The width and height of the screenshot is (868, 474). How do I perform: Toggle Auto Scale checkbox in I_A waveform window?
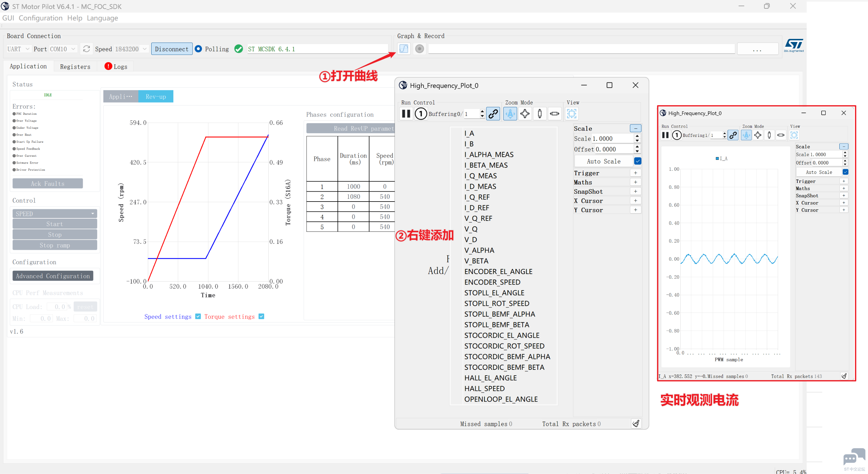click(x=845, y=172)
